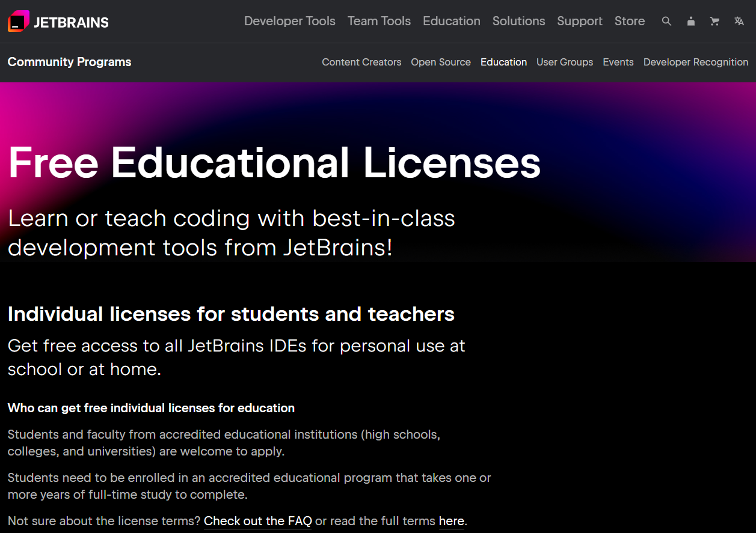Switch to the Events section
The height and width of the screenshot is (533, 756).
[x=618, y=62]
